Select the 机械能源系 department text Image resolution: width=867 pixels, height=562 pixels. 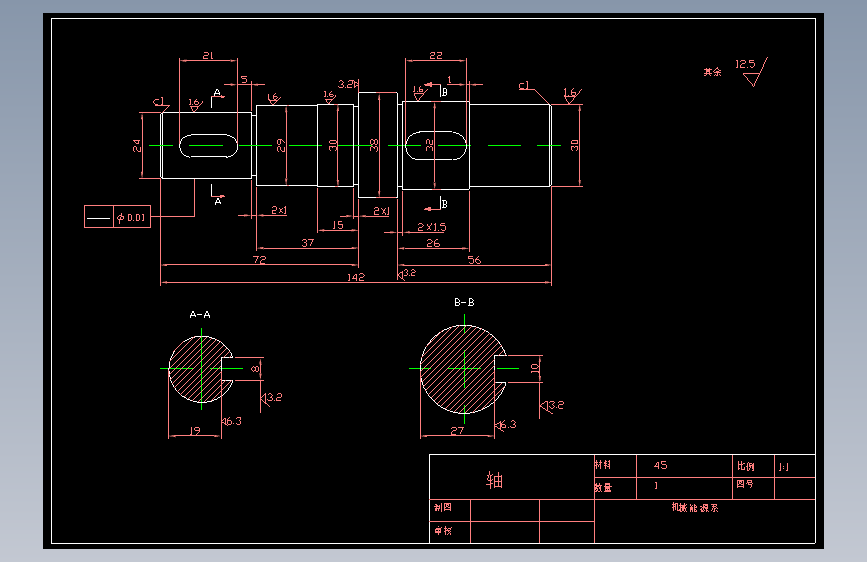click(x=695, y=507)
